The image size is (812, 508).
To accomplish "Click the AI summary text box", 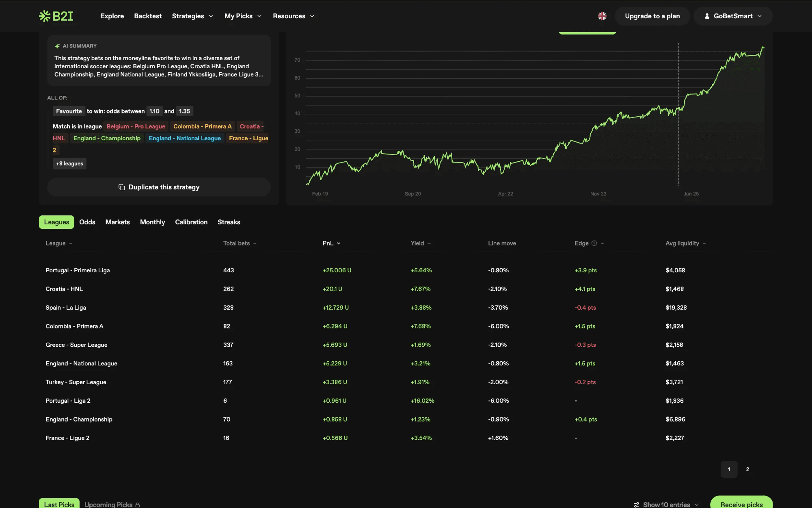I will [x=159, y=61].
